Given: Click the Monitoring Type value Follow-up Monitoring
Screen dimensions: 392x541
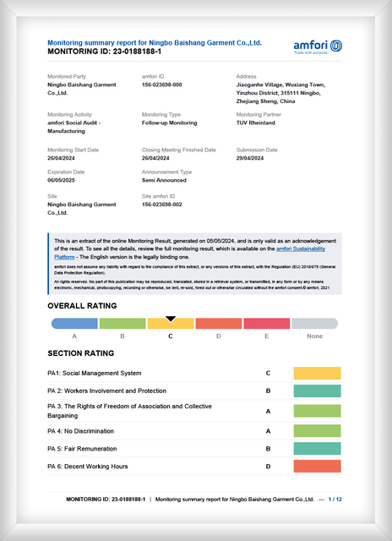Looking at the screenshot, I should tap(169, 123).
